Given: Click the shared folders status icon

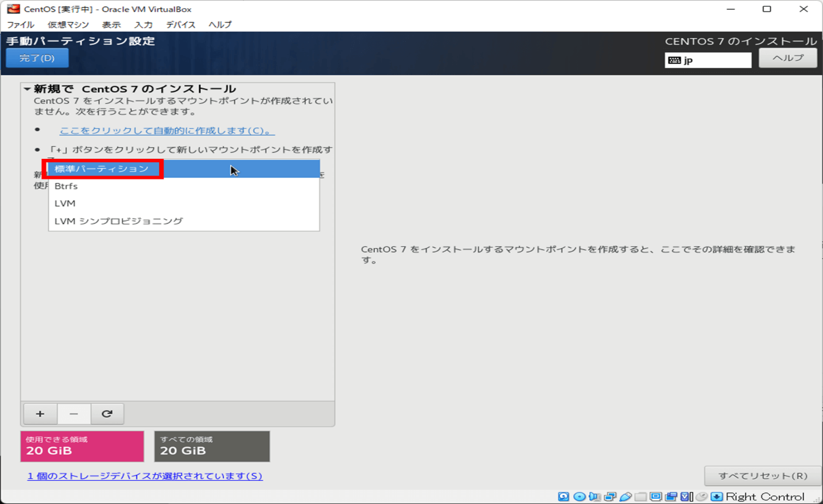Looking at the screenshot, I should click(x=640, y=497).
